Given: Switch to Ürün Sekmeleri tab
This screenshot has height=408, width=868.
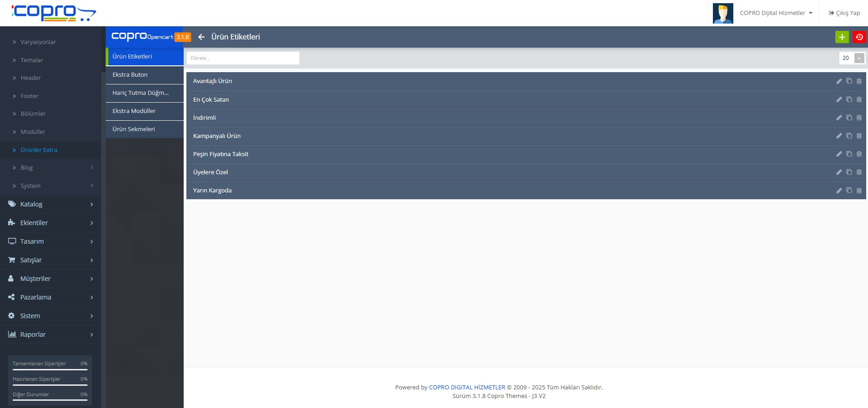Looking at the screenshot, I should (x=144, y=129).
